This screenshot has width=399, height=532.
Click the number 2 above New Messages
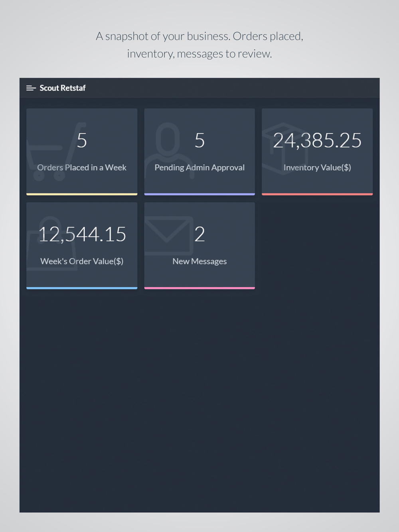pyautogui.click(x=199, y=234)
